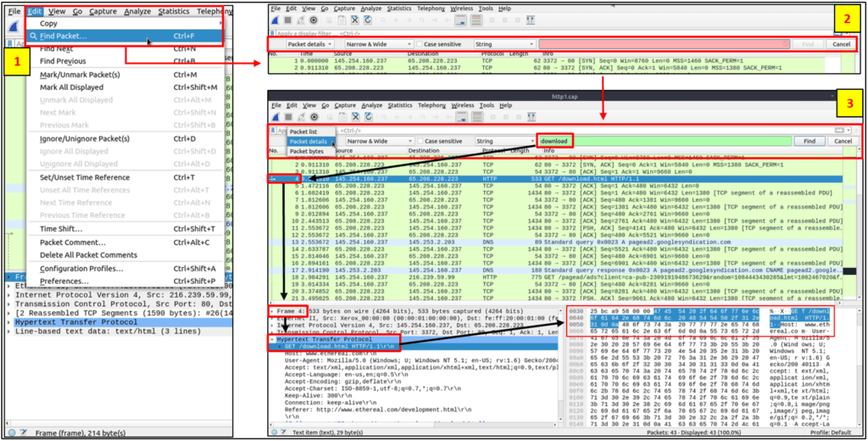Click the Cancel button in window 3
Screen dimensions: 868x441
pyautogui.click(x=843, y=142)
